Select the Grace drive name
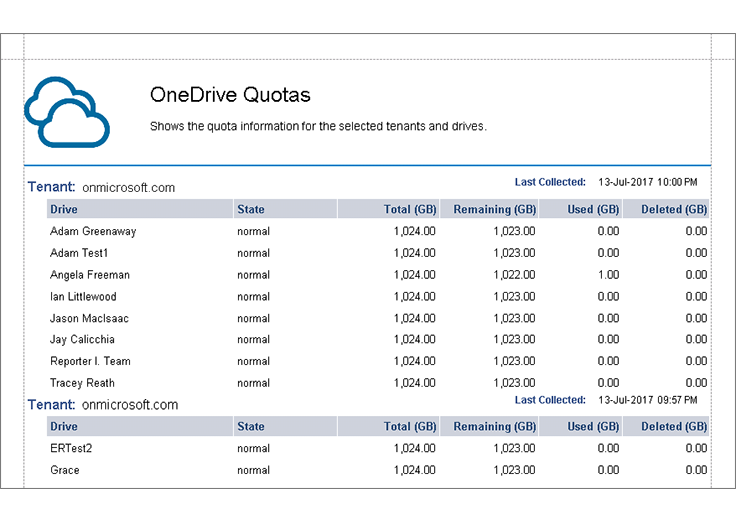Image resolution: width=736 pixels, height=522 pixels. pyautogui.click(x=65, y=470)
